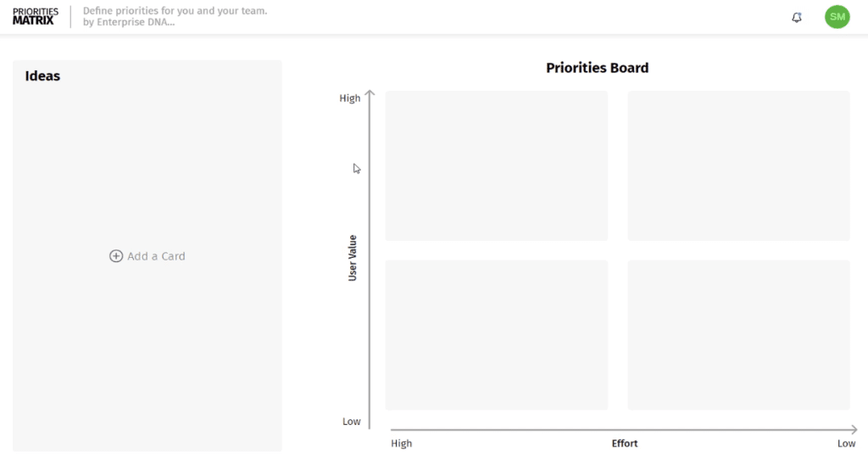Click the High label on the Effort axis
868x470 pixels.
[401, 444]
